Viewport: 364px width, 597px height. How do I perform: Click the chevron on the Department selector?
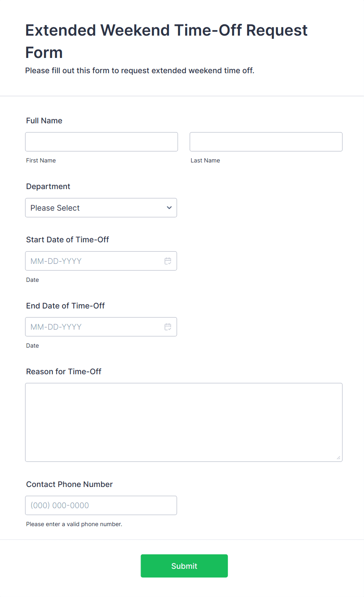(169, 207)
